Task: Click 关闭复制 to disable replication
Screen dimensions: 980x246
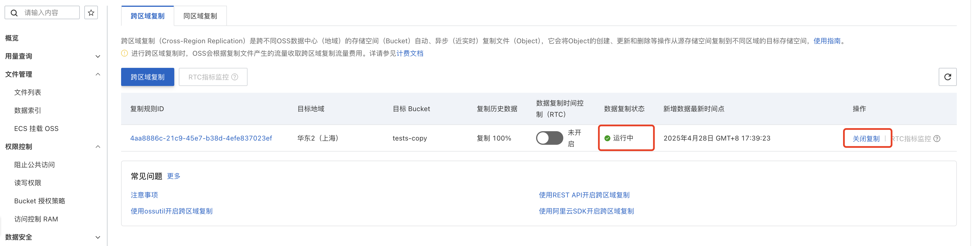Action: pyautogui.click(x=866, y=138)
